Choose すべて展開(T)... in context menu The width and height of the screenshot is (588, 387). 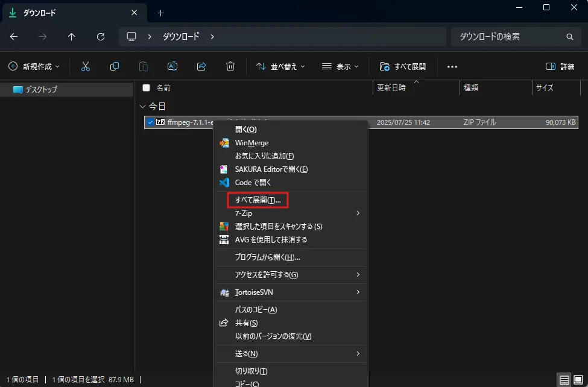(x=291, y=200)
